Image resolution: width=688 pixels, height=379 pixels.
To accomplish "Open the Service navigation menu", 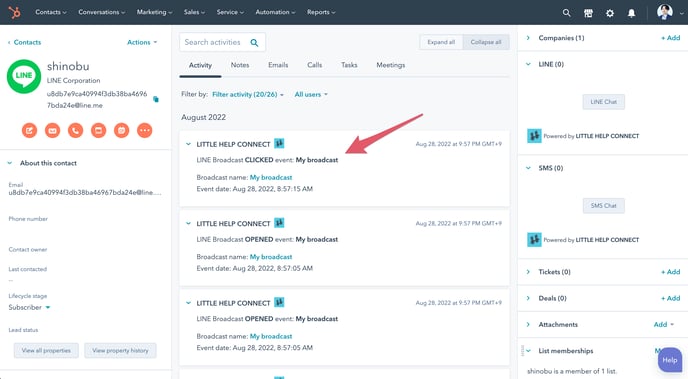I will [230, 12].
